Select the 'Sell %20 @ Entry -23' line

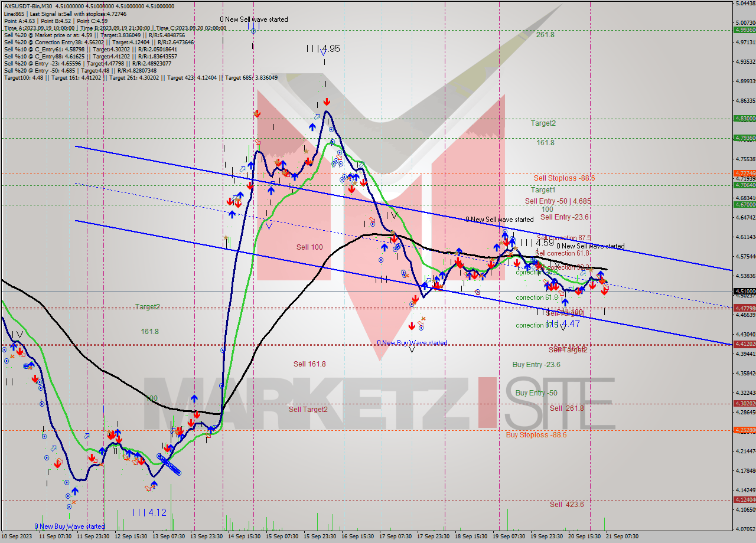pyautogui.click(x=87, y=63)
